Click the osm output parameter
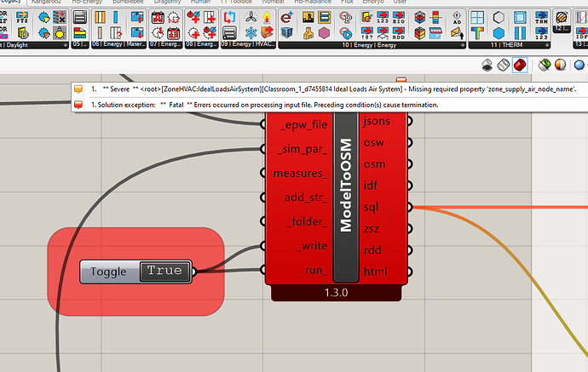The width and height of the screenshot is (588, 372). point(374,164)
